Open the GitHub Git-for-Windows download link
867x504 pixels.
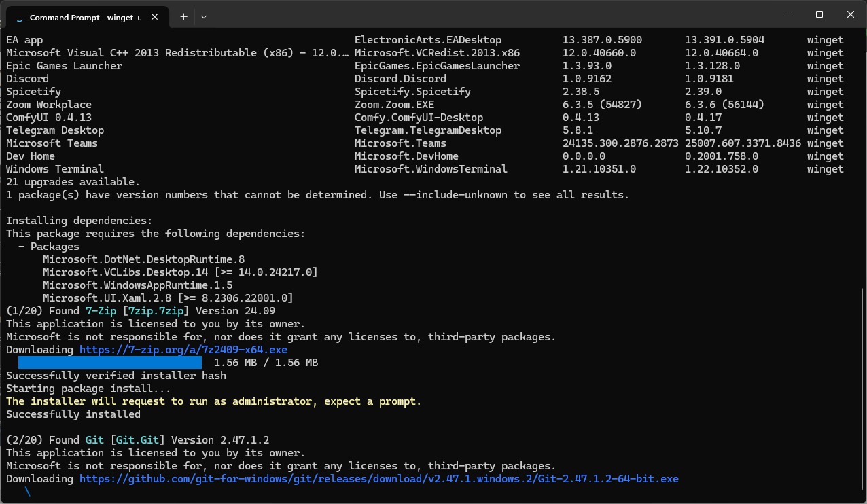tap(379, 479)
